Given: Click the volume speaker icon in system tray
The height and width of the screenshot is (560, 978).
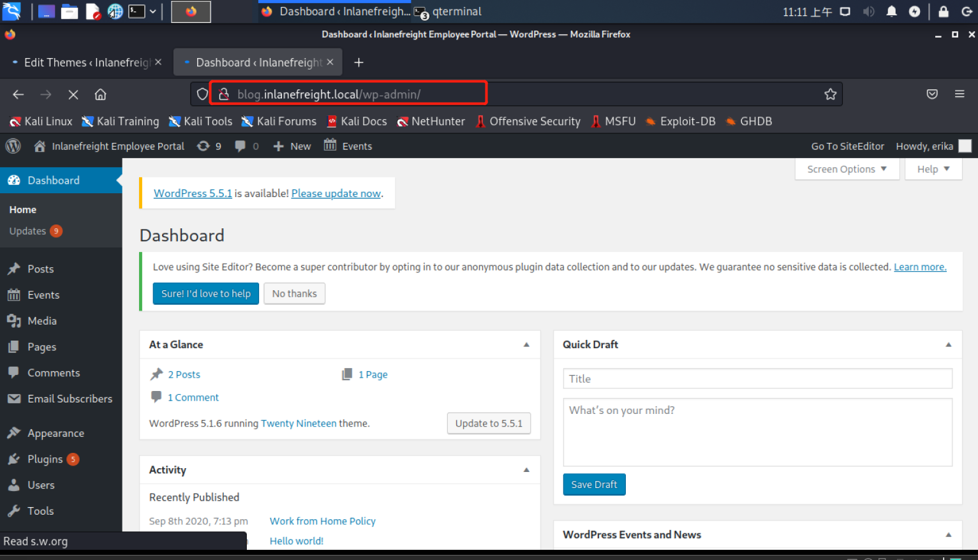Looking at the screenshot, I should [869, 11].
